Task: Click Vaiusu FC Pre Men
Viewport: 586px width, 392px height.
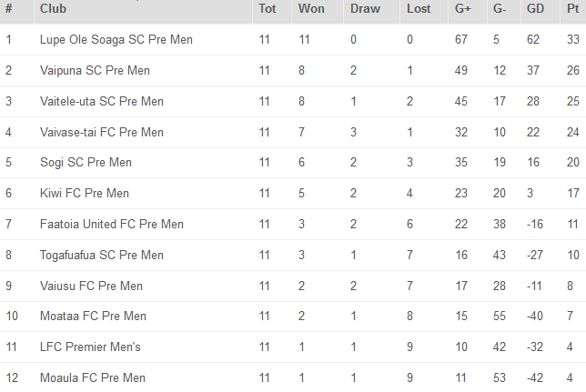Action: (x=91, y=286)
